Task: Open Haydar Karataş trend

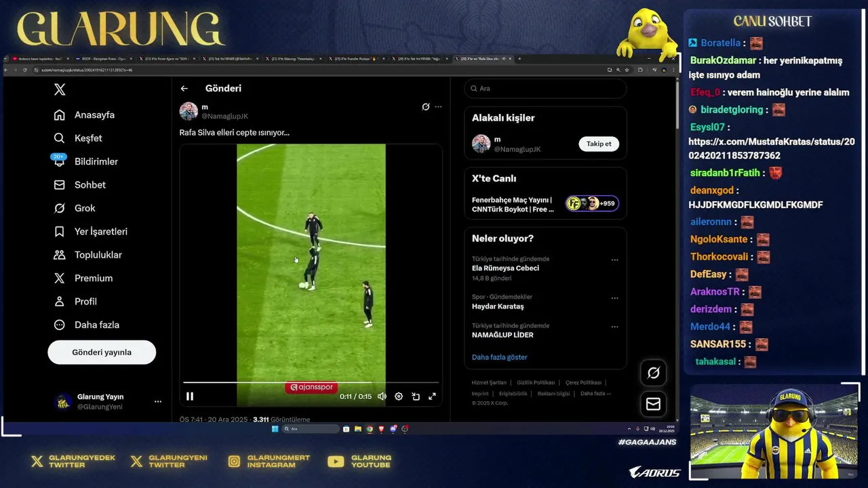Action: (498, 306)
